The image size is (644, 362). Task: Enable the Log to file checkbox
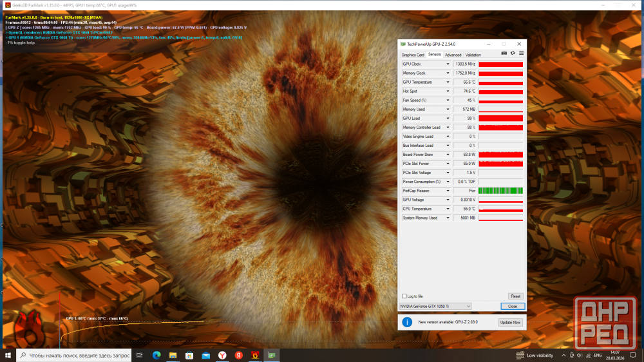[x=404, y=296]
